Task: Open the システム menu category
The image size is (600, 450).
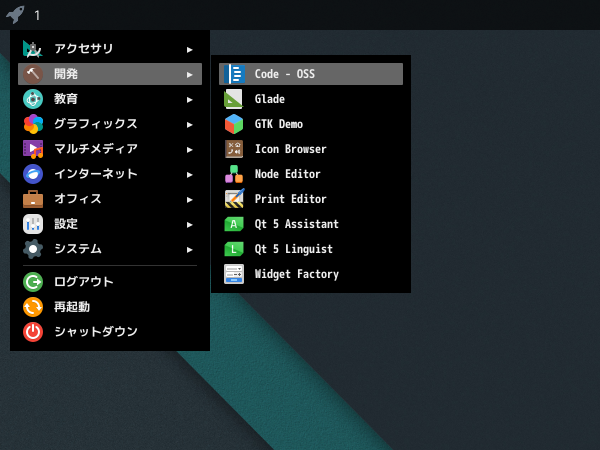Action: tap(110, 249)
